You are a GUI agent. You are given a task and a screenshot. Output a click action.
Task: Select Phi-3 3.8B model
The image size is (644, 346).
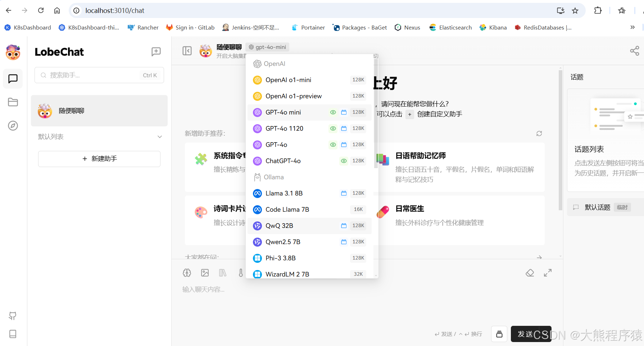click(x=309, y=258)
